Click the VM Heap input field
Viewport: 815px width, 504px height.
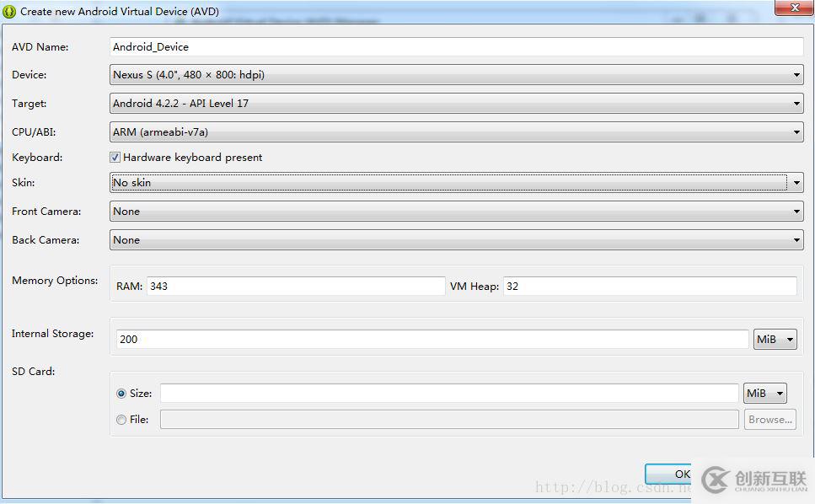[x=650, y=287]
